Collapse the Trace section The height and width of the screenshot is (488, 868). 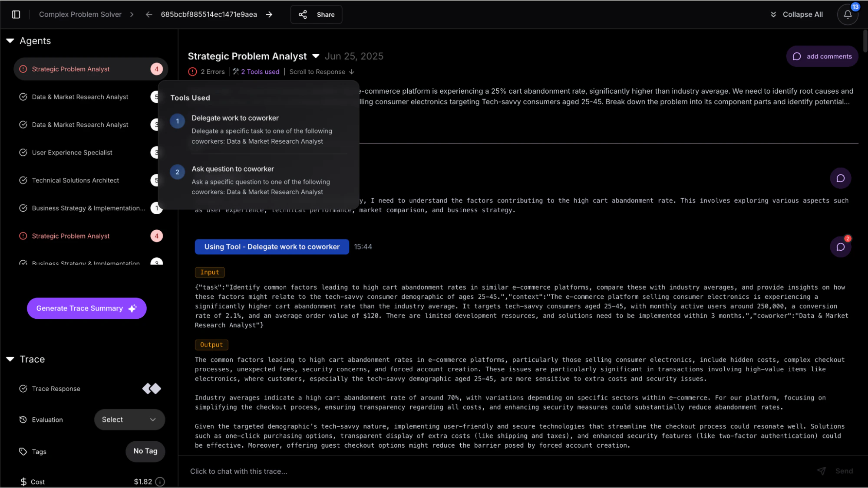pyautogui.click(x=10, y=359)
